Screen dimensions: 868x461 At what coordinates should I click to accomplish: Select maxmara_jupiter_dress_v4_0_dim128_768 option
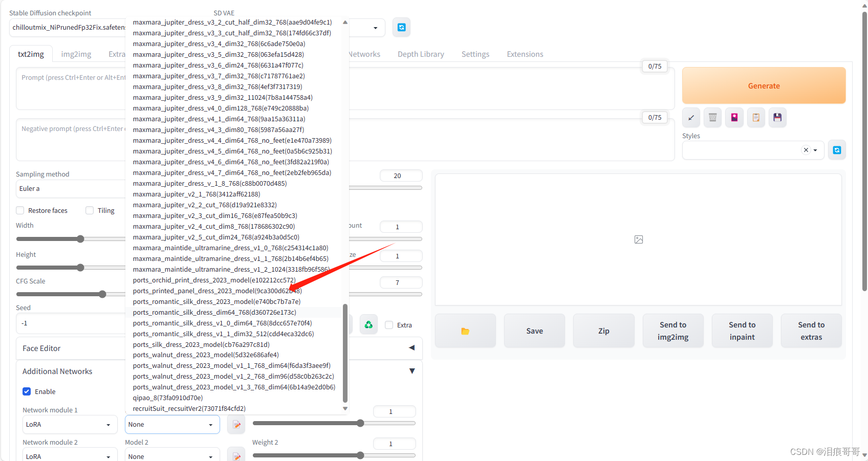point(221,108)
